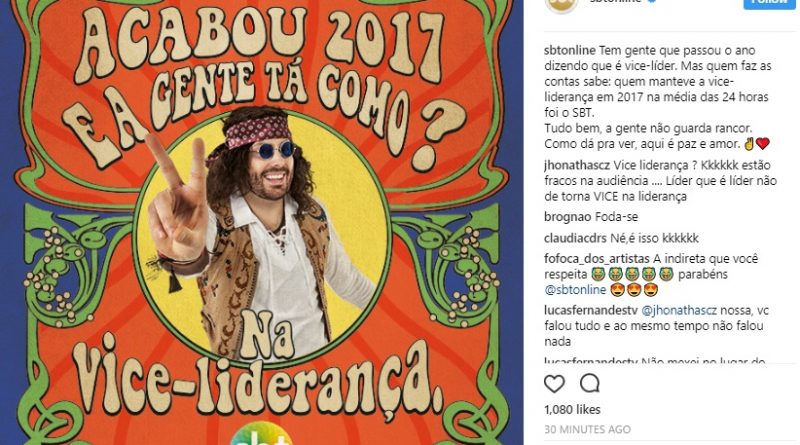This screenshot has height=445, width=800.
Task: Open sbtonline username in caption
Action: pyautogui.click(x=570, y=51)
